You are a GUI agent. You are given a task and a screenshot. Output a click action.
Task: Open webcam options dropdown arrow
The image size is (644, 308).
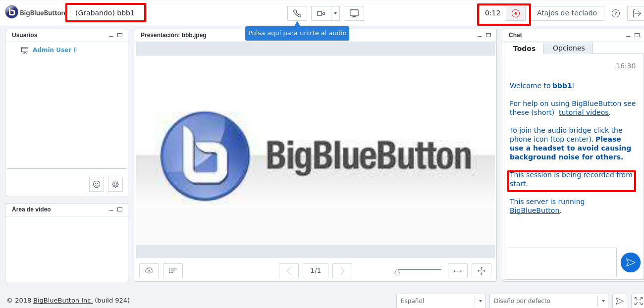pos(335,13)
